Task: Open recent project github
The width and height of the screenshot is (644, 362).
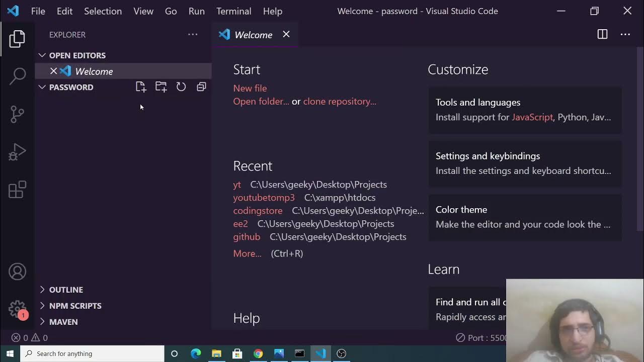Action: coord(247,237)
